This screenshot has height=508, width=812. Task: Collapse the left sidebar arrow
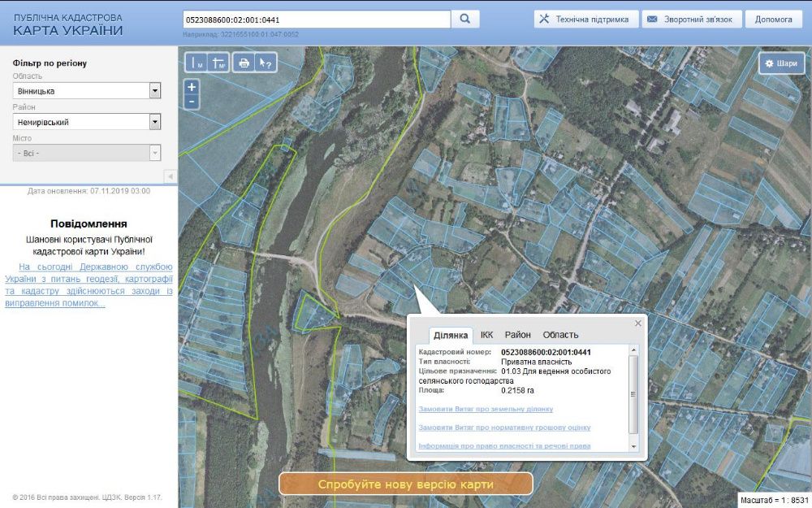tap(171, 176)
